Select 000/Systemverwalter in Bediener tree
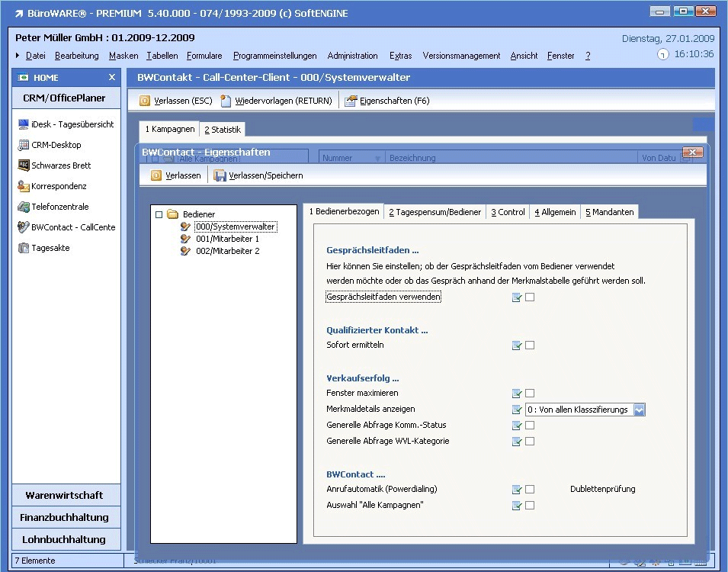This screenshot has width=728, height=572. [x=236, y=227]
